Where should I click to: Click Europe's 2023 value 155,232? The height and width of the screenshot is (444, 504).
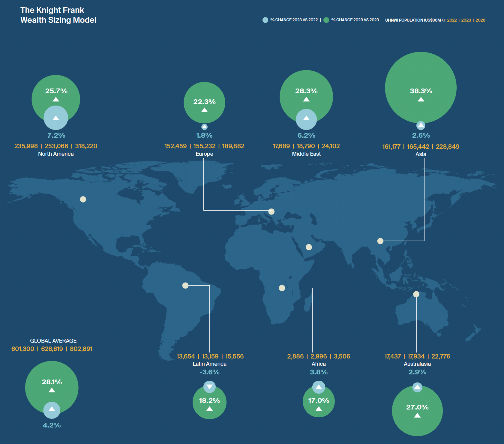[204, 146]
